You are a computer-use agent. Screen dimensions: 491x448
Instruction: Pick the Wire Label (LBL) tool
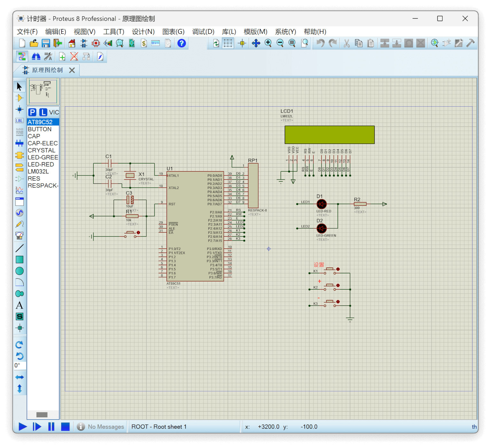click(19, 121)
